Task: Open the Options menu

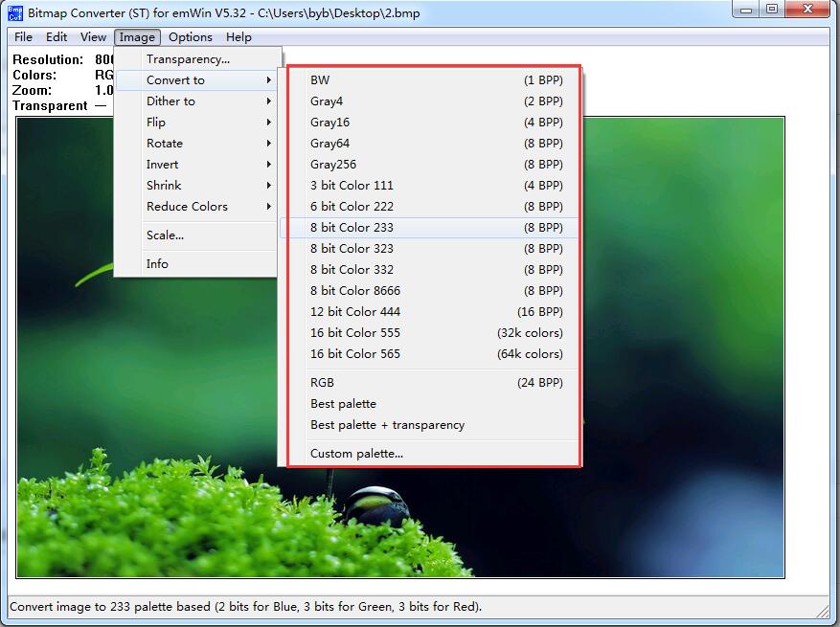Action: tap(191, 37)
